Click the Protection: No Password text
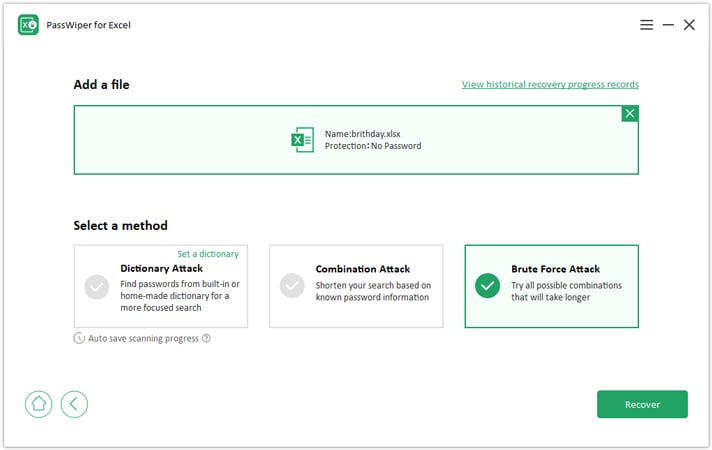The height and width of the screenshot is (450, 712). [x=373, y=146]
